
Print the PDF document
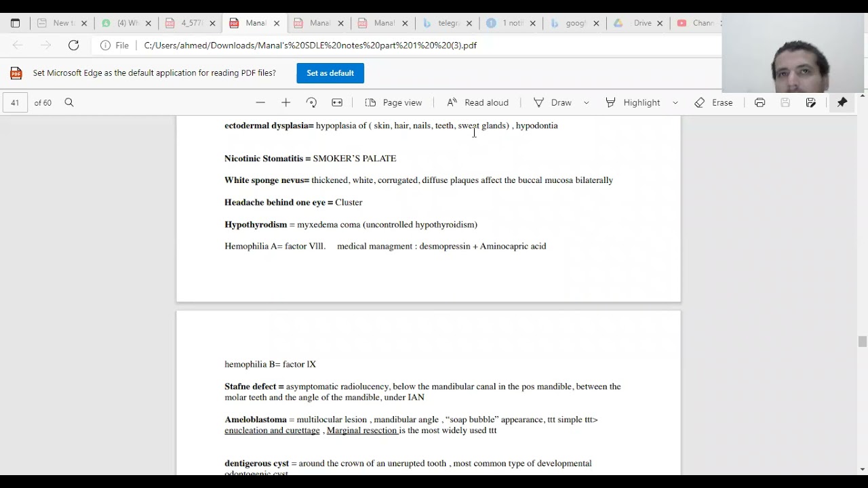[x=759, y=102]
